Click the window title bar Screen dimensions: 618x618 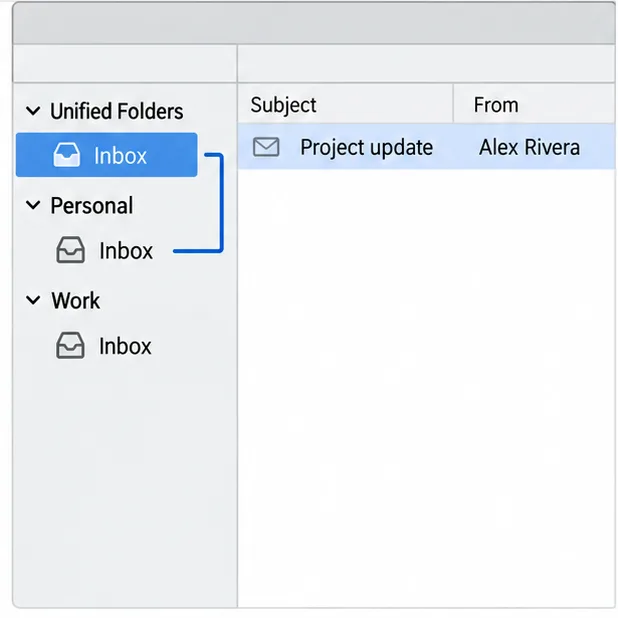[x=314, y=23]
